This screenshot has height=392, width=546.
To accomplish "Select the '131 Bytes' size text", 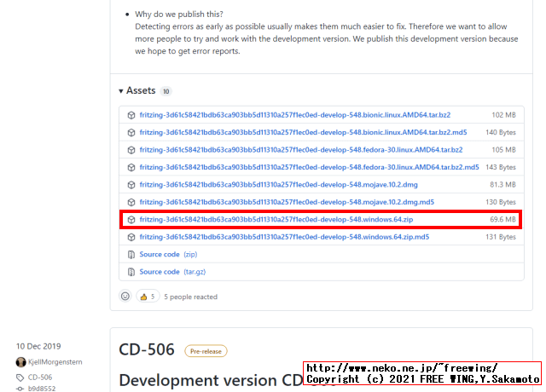I will 501,237.
